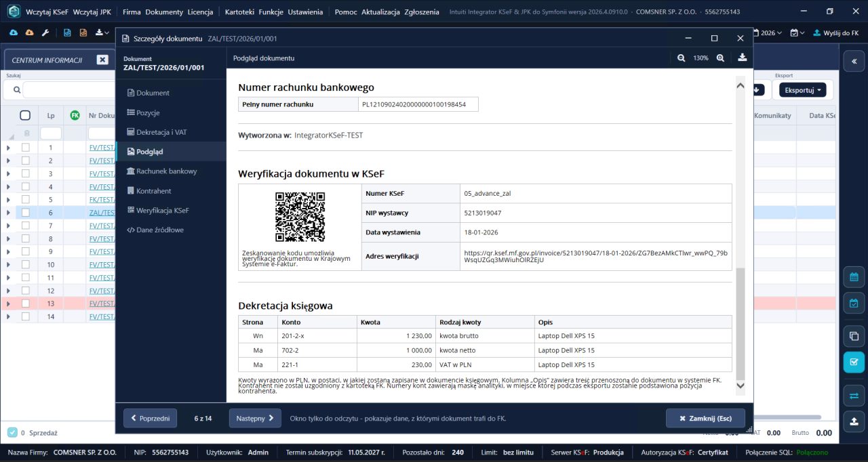Click the orange XML file icon
Image resolution: width=868 pixels, height=462 pixels.
coord(83,33)
